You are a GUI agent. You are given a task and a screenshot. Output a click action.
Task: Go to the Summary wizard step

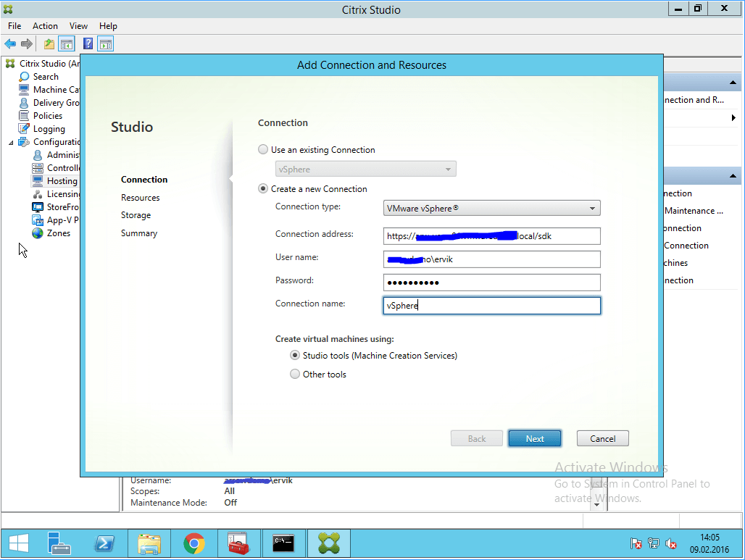139,233
